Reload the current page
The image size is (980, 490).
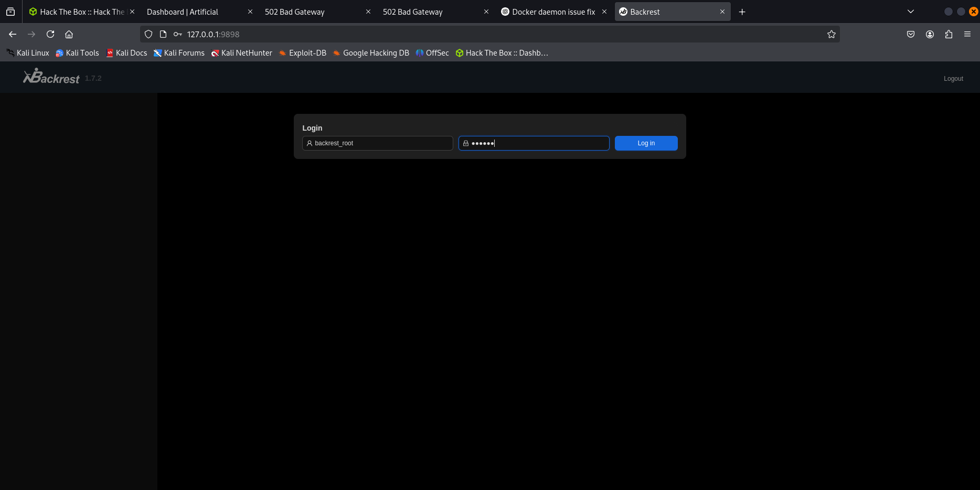(x=50, y=34)
